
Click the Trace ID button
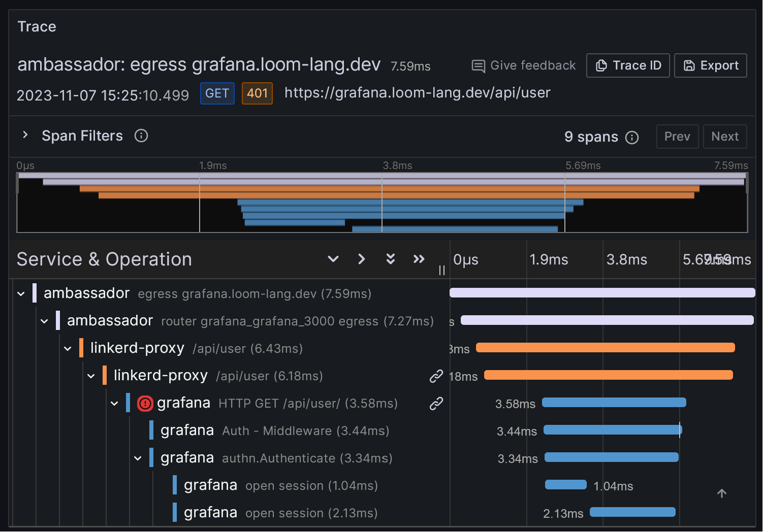tap(628, 65)
